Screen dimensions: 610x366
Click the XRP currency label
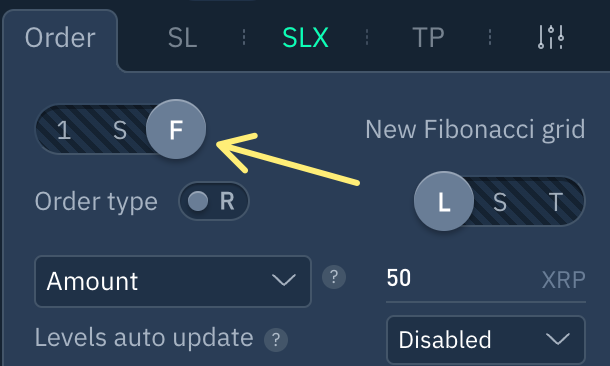tap(564, 279)
